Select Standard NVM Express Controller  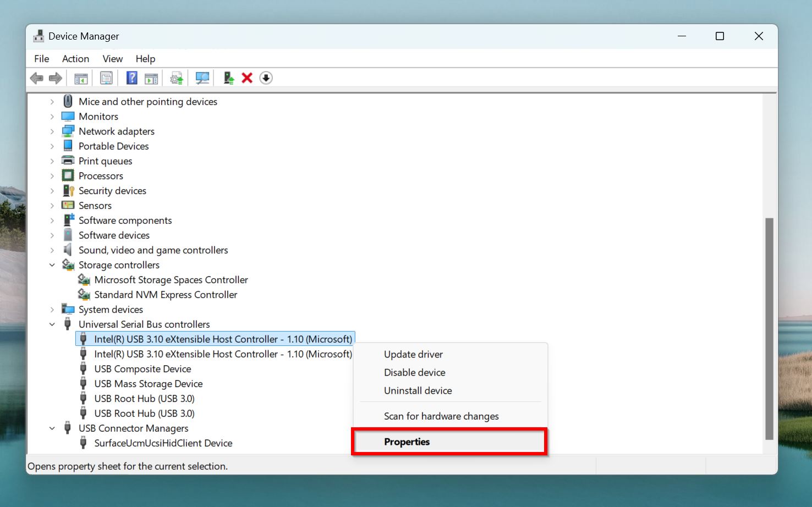(x=166, y=295)
